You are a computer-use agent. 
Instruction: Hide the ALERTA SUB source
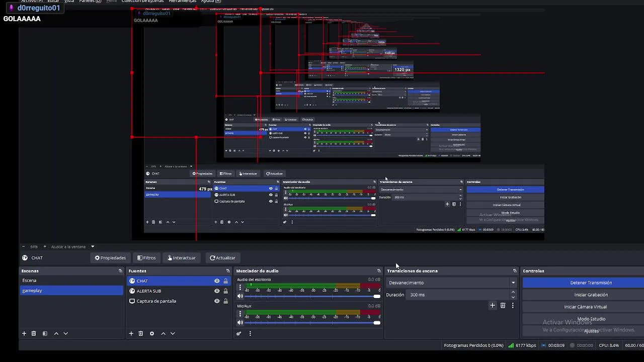(x=217, y=291)
